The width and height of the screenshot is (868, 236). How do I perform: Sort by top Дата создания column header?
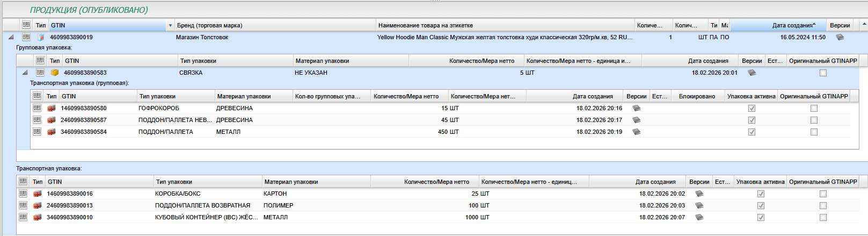click(x=792, y=25)
